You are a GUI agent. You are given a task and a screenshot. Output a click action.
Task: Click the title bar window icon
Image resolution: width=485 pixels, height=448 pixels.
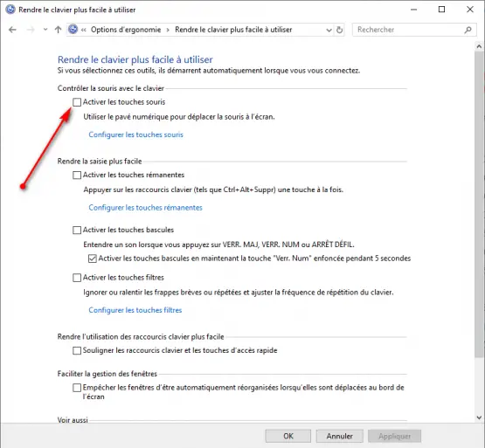pyautogui.click(x=10, y=10)
